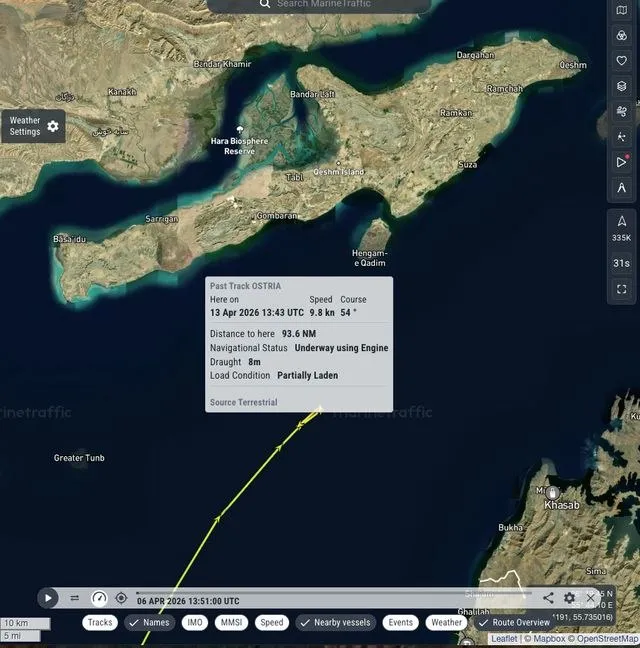Open Weather Settings panel
This screenshot has height=648, width=640.
coord(33,126)
